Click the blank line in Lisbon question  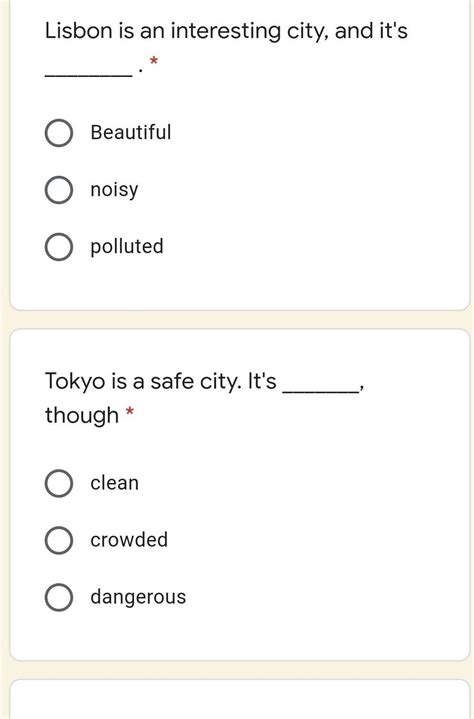[89, 76]
